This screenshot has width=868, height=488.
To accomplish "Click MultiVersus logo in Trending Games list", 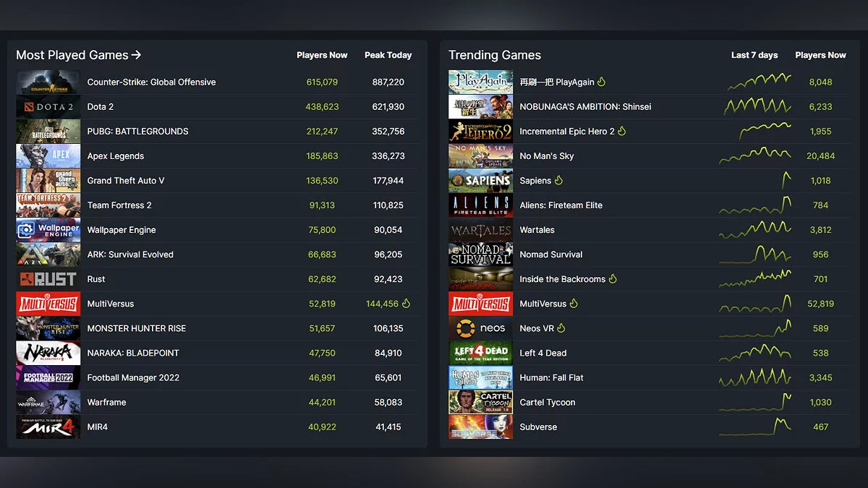I will (x=480, y=304).
